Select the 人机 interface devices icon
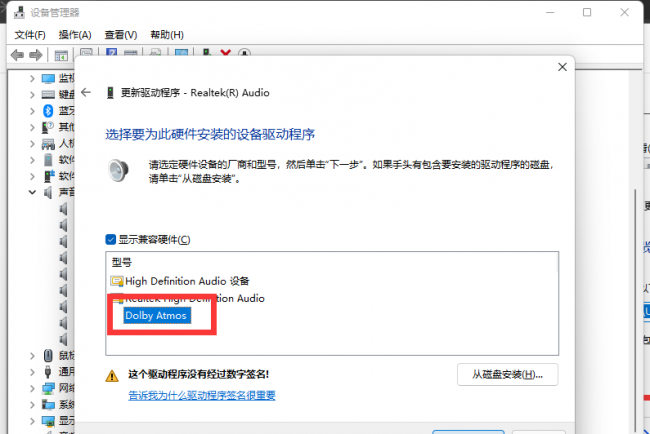Image resolution: width=650 pixels, height=434 pixels. [48, 144]
